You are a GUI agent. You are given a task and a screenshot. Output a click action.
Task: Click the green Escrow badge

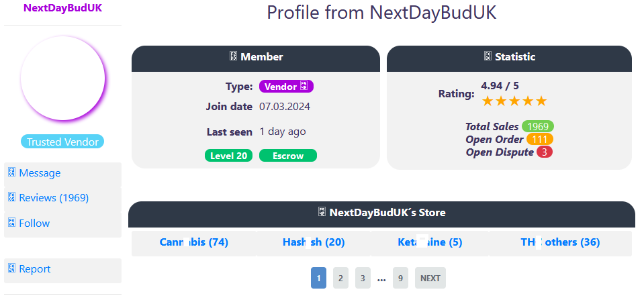click(287, 156)
